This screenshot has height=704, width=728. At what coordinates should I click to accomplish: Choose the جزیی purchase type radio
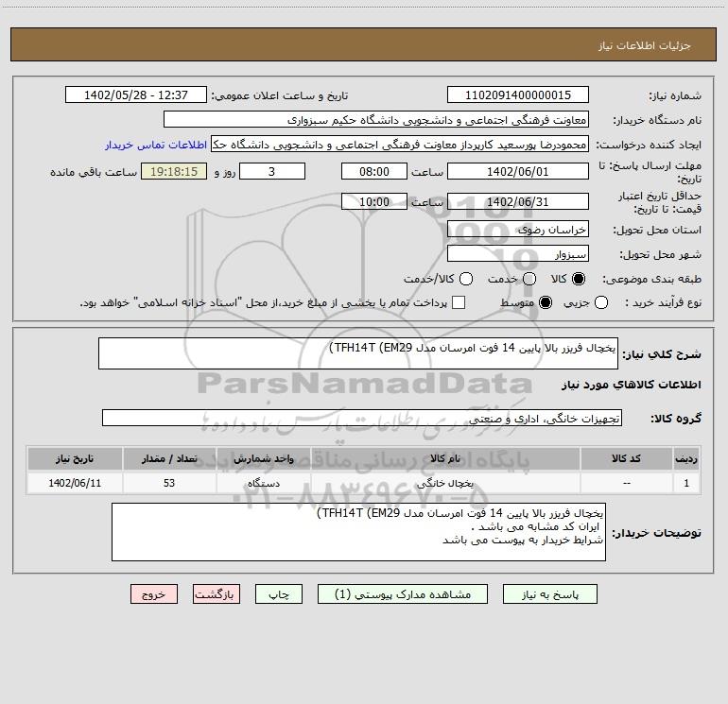pos(601,302)
